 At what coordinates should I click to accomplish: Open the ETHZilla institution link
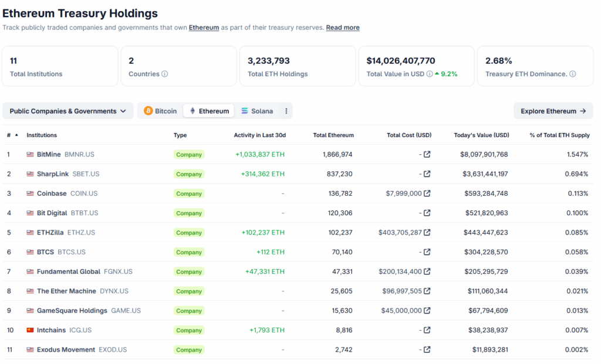tap(50, 232)
